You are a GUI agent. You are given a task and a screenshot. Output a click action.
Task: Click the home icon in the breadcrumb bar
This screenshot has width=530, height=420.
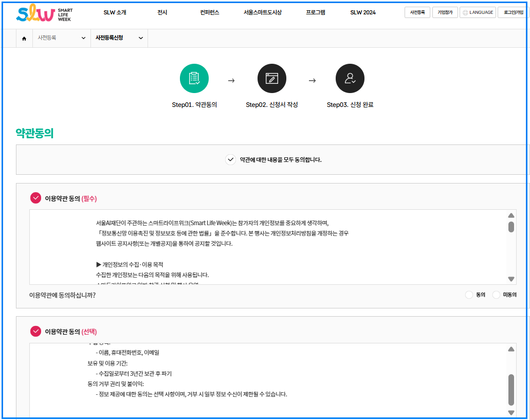(x=24, y=38)
